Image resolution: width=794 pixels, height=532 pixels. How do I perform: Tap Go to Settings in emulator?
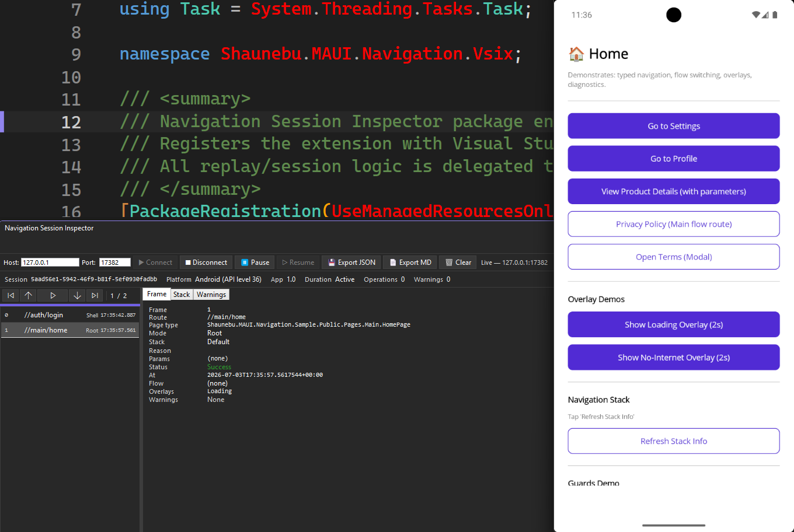[674, 126]
